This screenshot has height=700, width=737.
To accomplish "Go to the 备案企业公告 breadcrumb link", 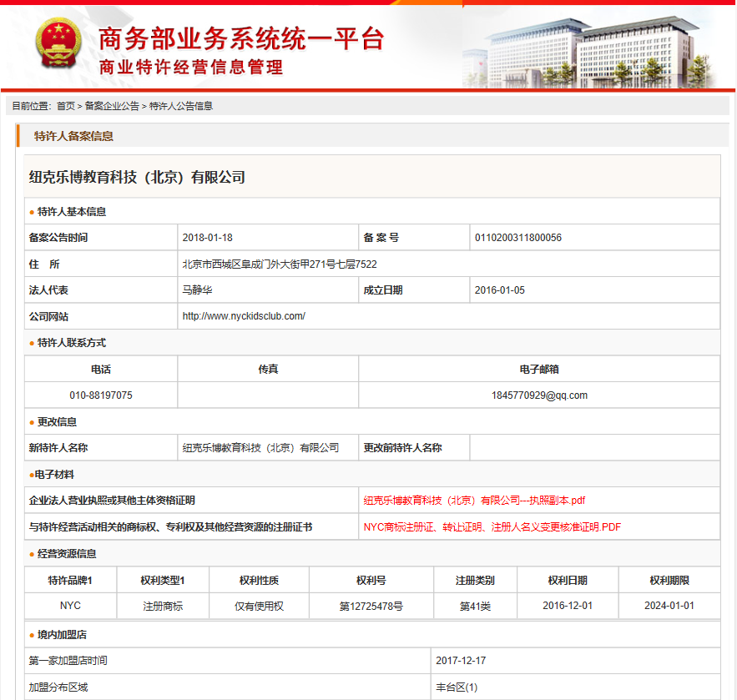I will pos(112,106).
